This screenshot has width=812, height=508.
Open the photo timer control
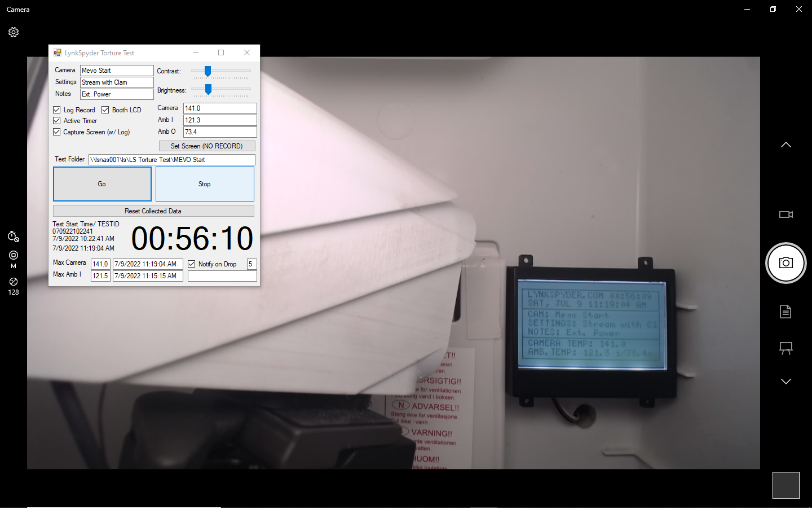pos(12,237)
